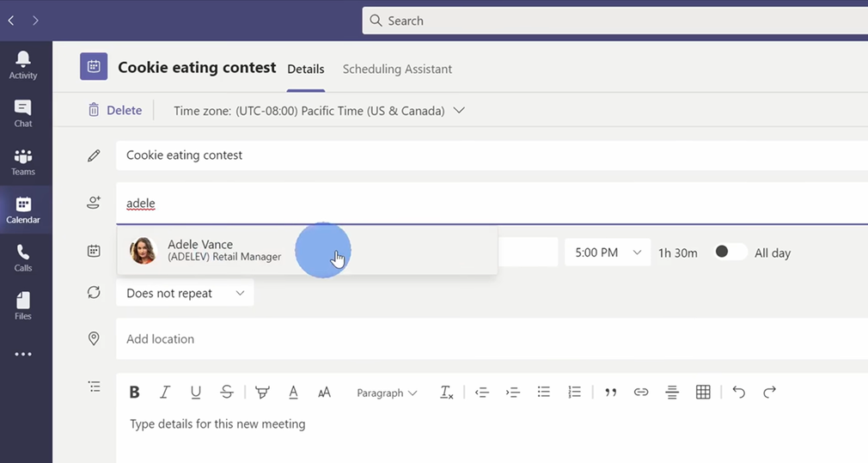
Task: Click the Add location field
Action: [x=492, y=338]
